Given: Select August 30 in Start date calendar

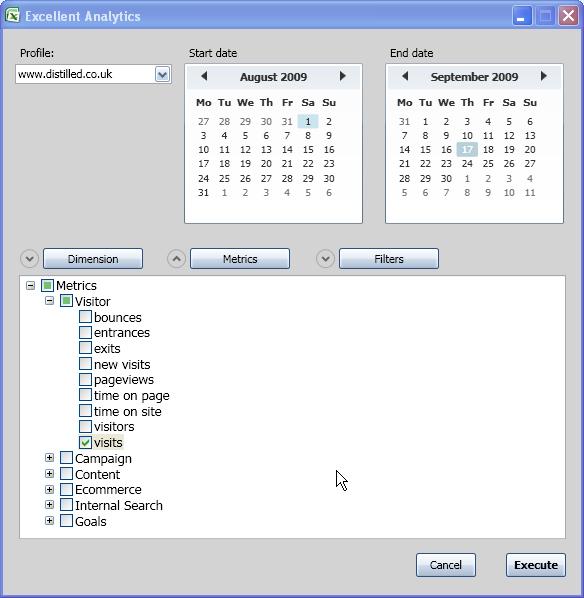Looking at the screenshot, I should pyautogui.click(x=329, y=178).
